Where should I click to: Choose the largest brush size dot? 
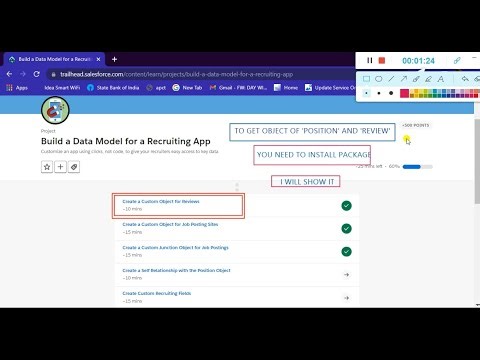coord(391,93)
